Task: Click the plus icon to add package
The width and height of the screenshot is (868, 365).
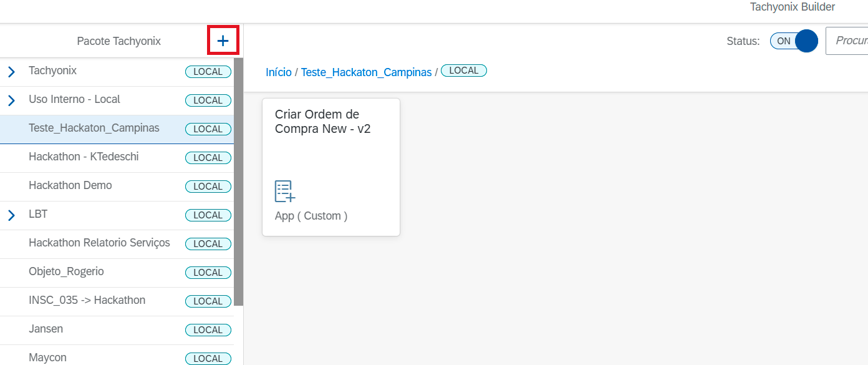Action: point(223,41)
